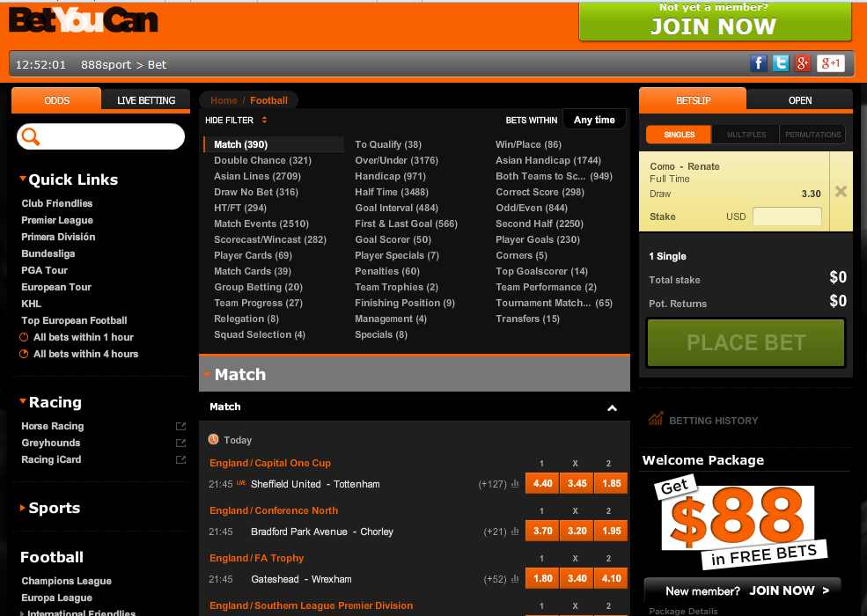Click the red Google+ icon
Screen dimensions: 867x616
803,63
